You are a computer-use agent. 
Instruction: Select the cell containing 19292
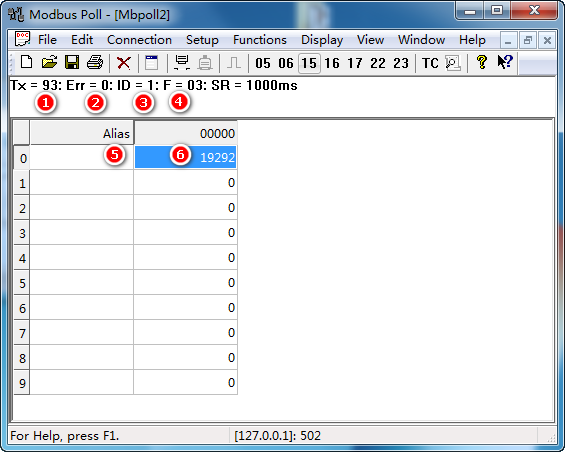pyautogui.click(x=186, y=157)
